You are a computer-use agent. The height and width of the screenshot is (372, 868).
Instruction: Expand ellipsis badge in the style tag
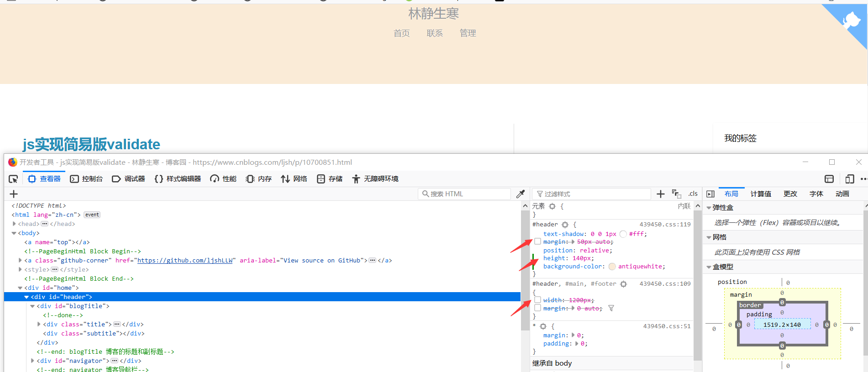[54, 270]
